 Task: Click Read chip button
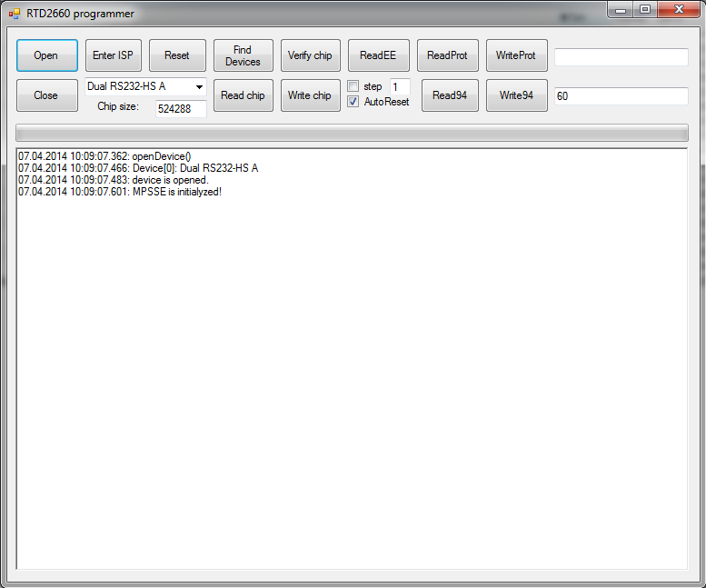pos(243,95)
